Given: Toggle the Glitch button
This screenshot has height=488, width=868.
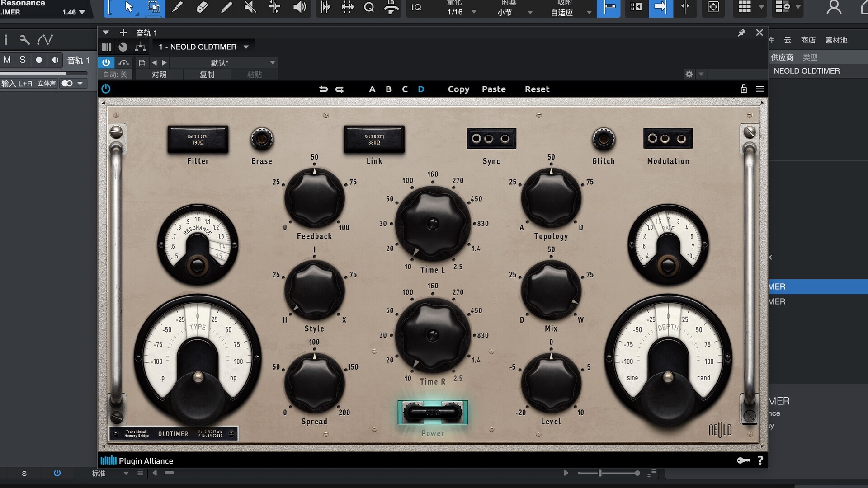Looking at the screenshot, I should point(604,139).
